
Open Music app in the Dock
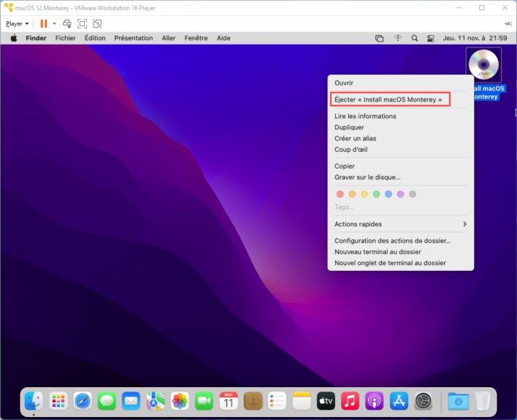tap(350, 401)
